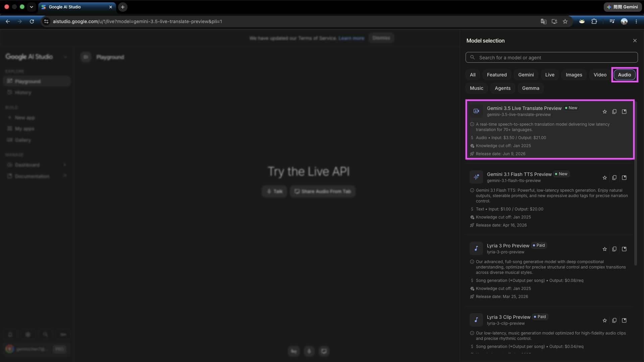This screenshot has height=362, width=644.
Task: Open the Extensions puzzle icon
Action: (594, 21)
